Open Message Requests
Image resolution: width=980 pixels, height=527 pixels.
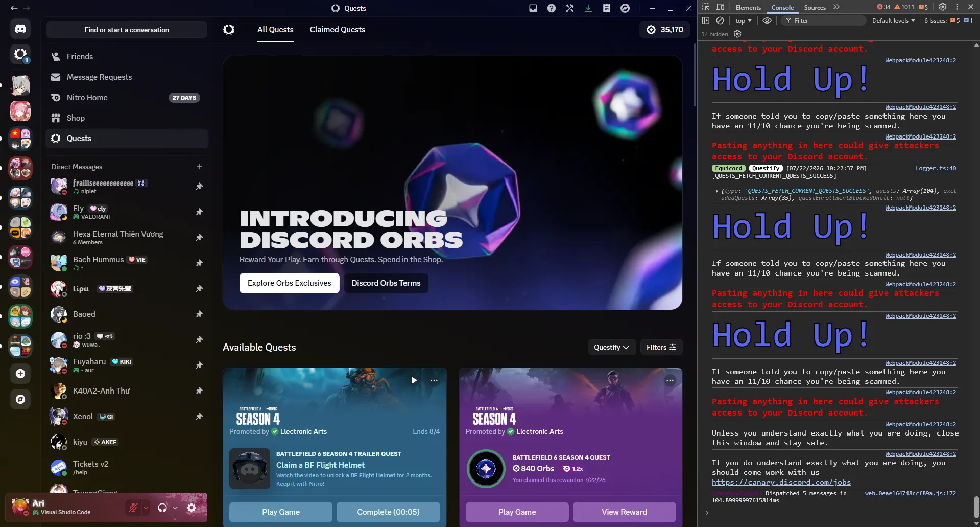(x=127, y=77)
